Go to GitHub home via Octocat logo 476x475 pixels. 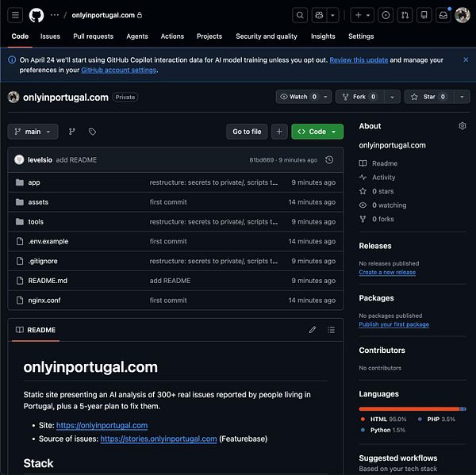(x=36, y=15)
